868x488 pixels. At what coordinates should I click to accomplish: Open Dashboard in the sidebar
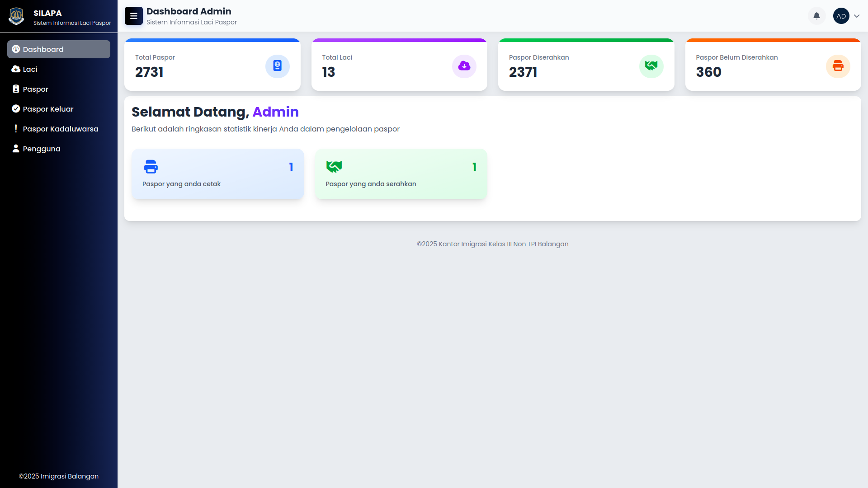[59, 49]
